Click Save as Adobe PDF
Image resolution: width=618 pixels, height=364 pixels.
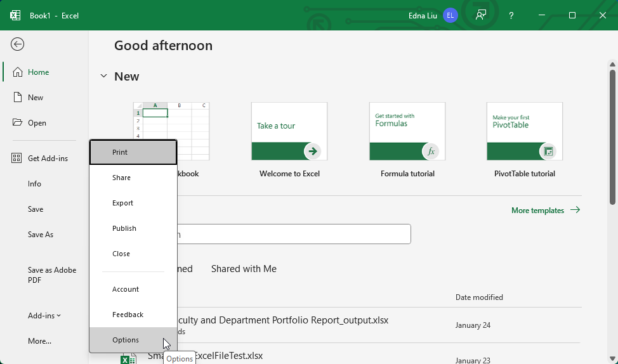[x=52, y=275]
